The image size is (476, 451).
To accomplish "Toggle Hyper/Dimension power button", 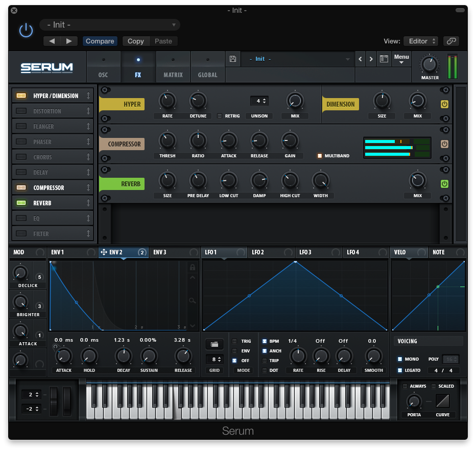I will click(444, 104).
